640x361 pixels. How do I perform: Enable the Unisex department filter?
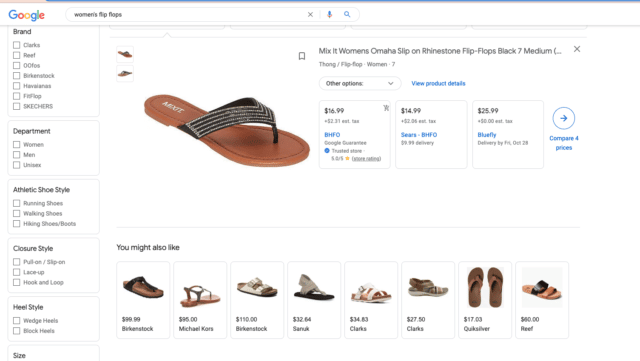tap(16, 165)
